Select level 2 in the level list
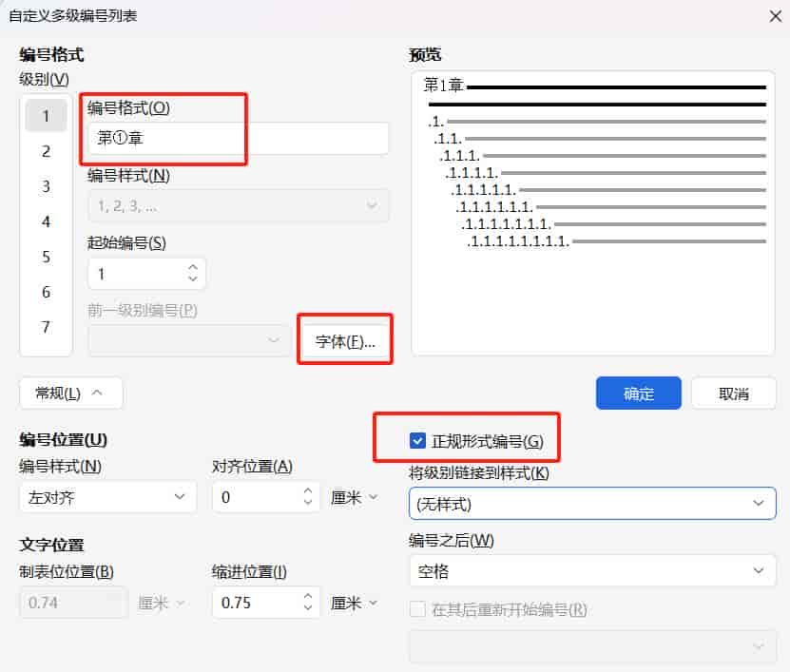The width and height of the screenshot is (790, 672). point(46,151)
